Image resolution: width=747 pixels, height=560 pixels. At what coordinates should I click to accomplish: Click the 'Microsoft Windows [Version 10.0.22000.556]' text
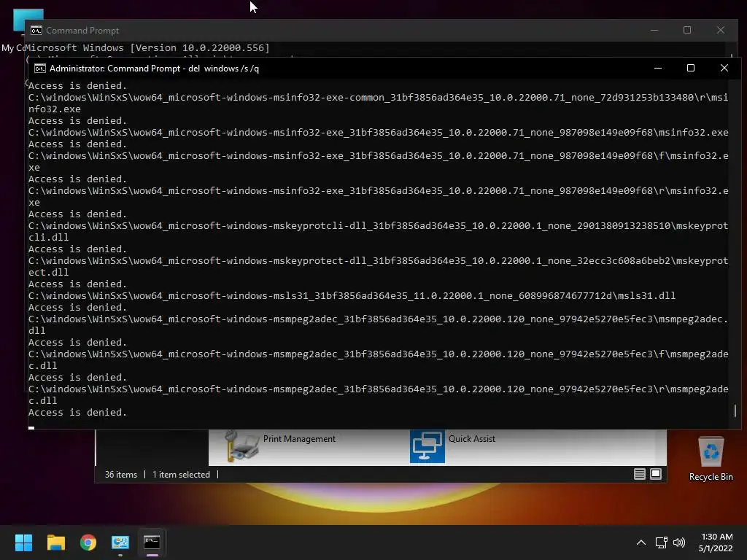click(x=148, y=47)
